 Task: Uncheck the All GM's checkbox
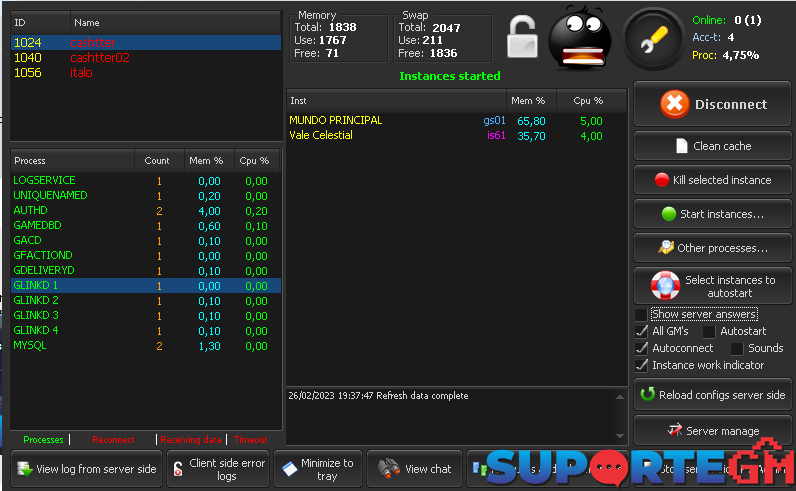(641, 331)
